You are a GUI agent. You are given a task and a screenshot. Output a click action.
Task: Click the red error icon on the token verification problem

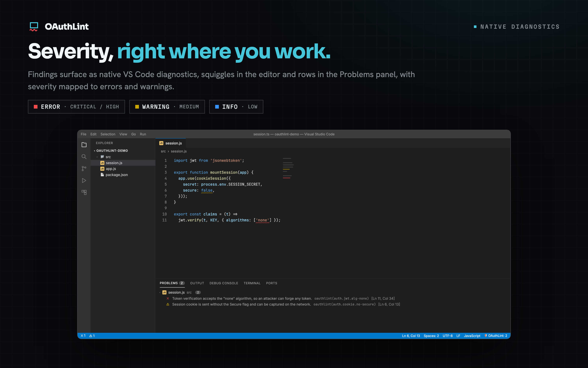click(168, 298)
